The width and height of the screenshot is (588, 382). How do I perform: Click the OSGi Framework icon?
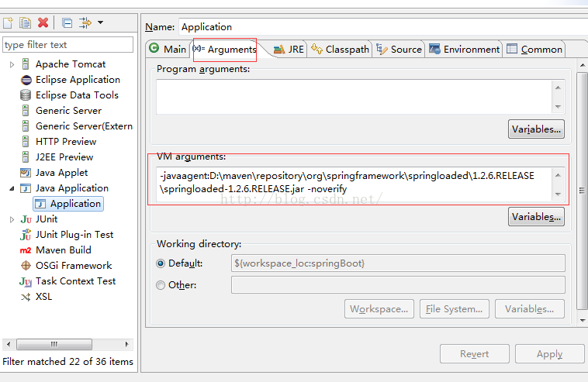[26, 266]
